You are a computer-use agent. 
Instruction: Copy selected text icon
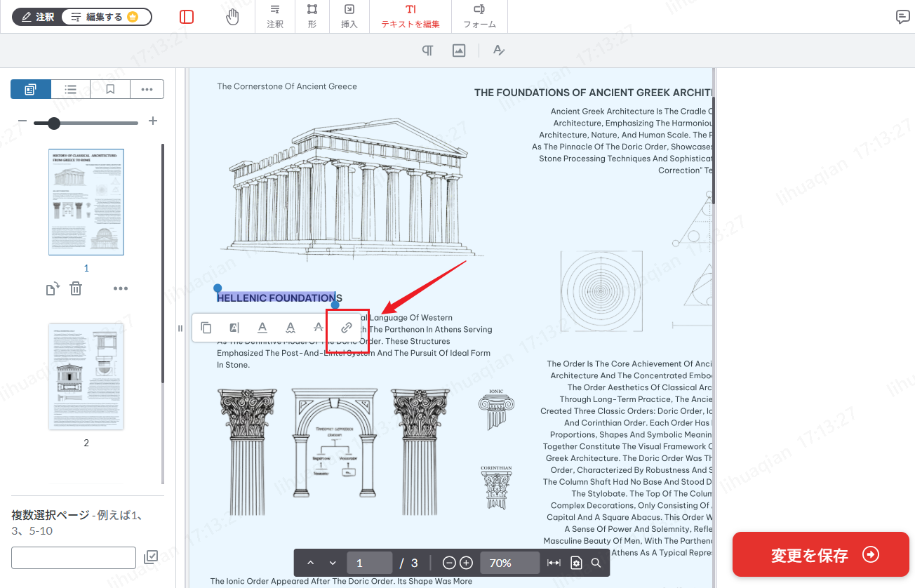206,328
